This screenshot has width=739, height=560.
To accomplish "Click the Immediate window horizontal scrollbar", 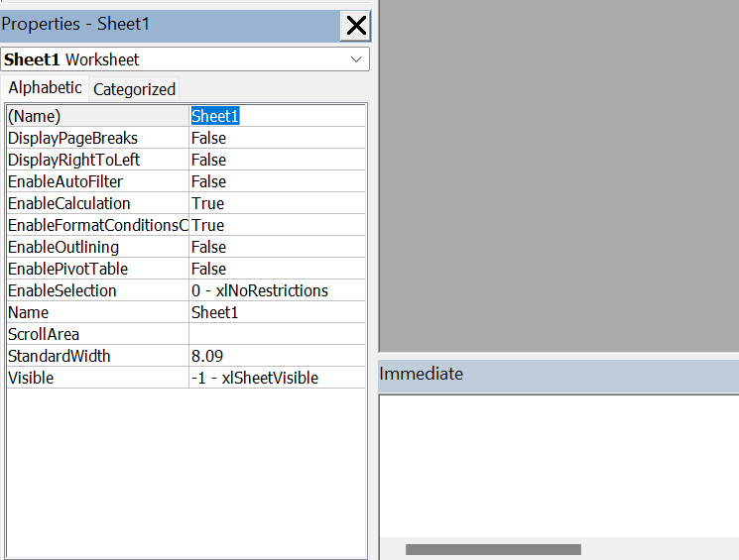I will tap(493, 549).
